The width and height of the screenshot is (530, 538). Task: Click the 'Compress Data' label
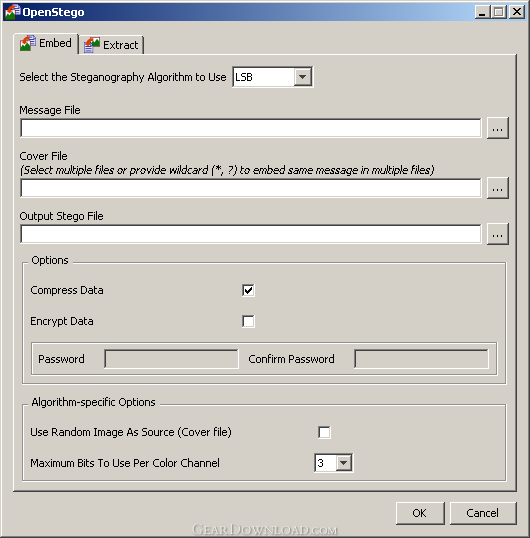(x=67, y=290)
